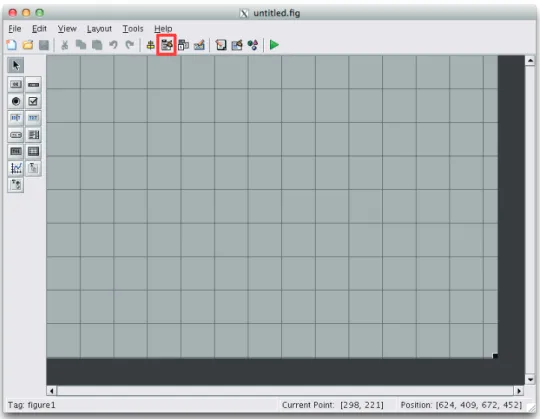Cut selection using the scissors icon
The width and height of the screenshot is (540, 419).
pyautogui.click(x=64, y=45)
